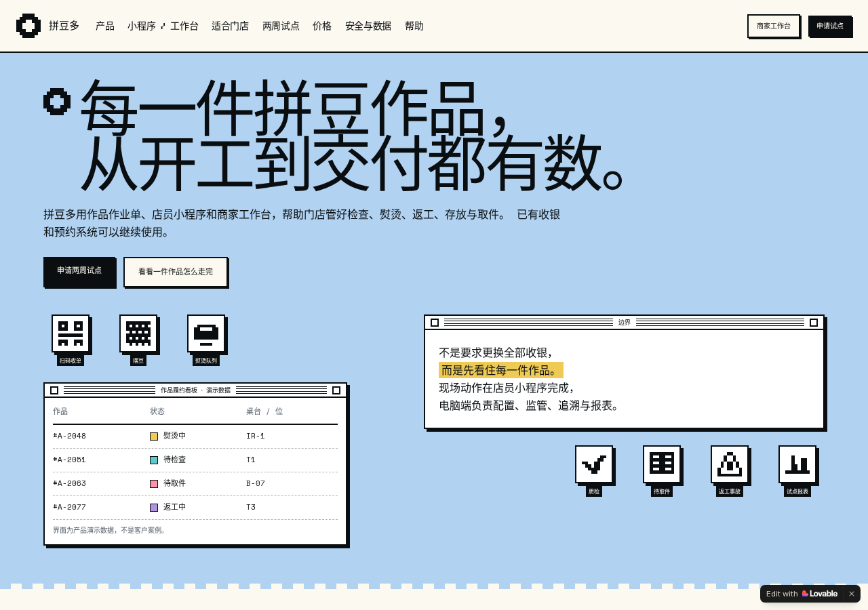The width and height of the screenshot is (868, 610).
Task: Open the 扫码收单 pixel icon
Action: (71, 333)
